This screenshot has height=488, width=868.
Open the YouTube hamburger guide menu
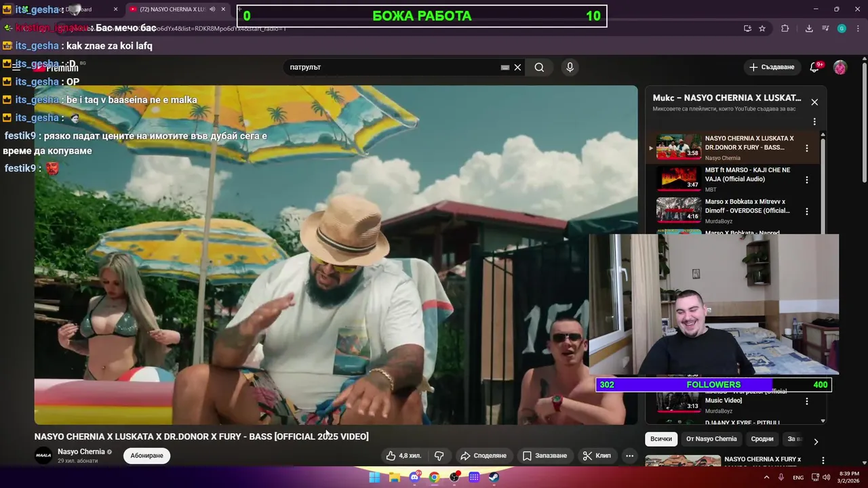point(16,67)
